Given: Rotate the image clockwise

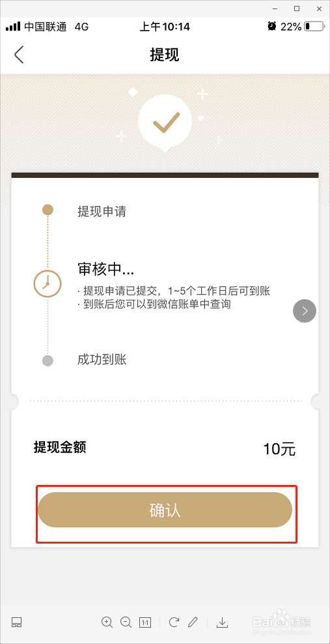Looking at the screenshot, I should click(x=174, y=622).
